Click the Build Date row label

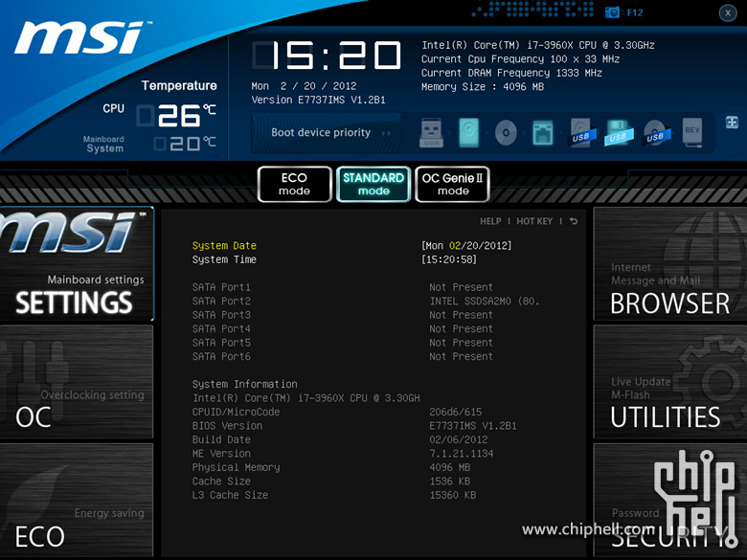[x=221, y=439]
